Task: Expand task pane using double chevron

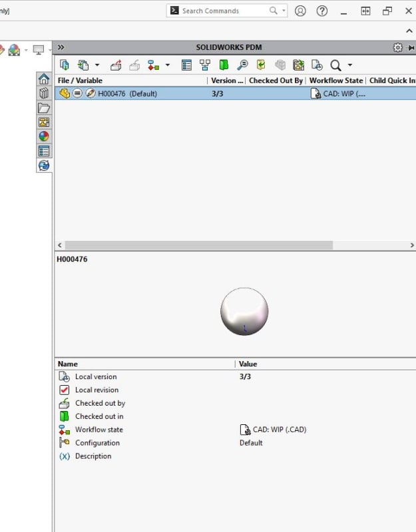Action: (x=61, y=47)
